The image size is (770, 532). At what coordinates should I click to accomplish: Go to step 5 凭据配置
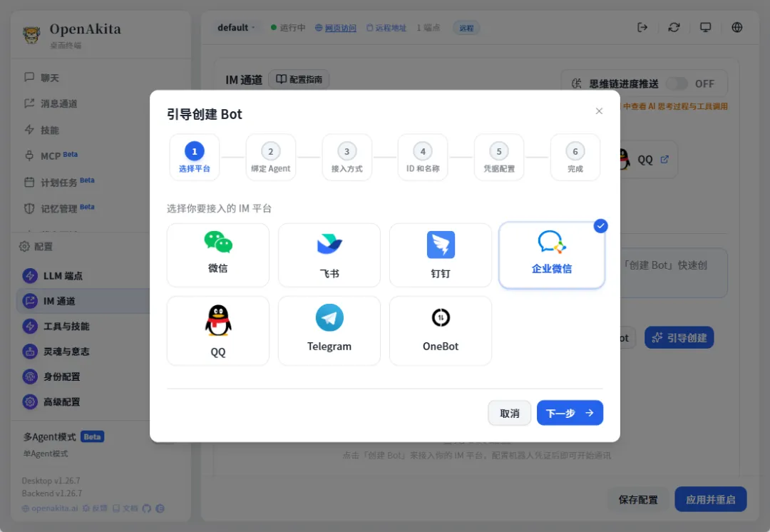[x=499, y=157]
